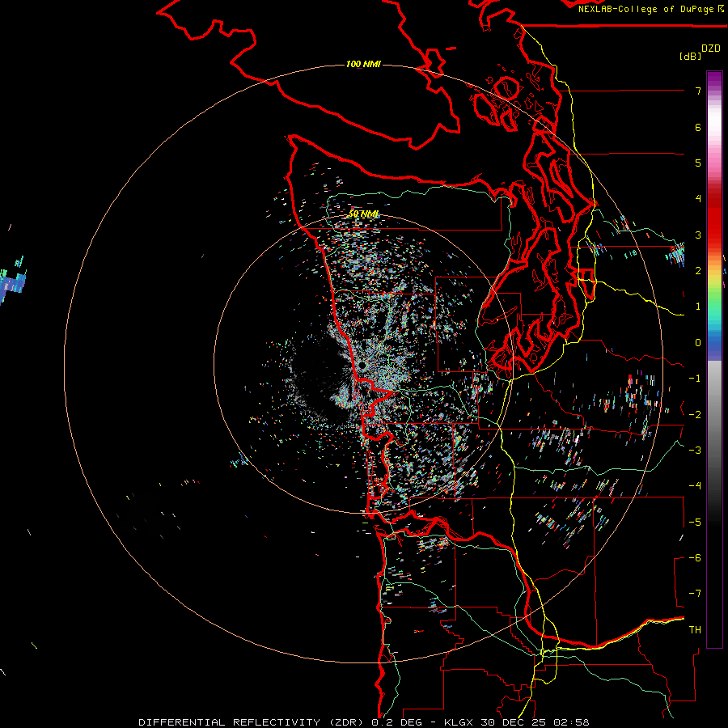
Task: Click the legend value 1
Action: (698, 307)
